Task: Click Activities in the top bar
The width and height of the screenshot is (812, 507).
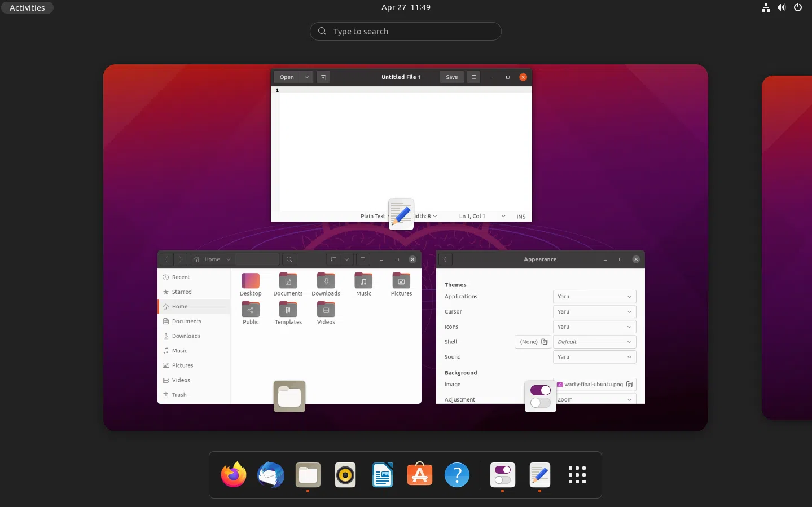Action: (27, 7)
